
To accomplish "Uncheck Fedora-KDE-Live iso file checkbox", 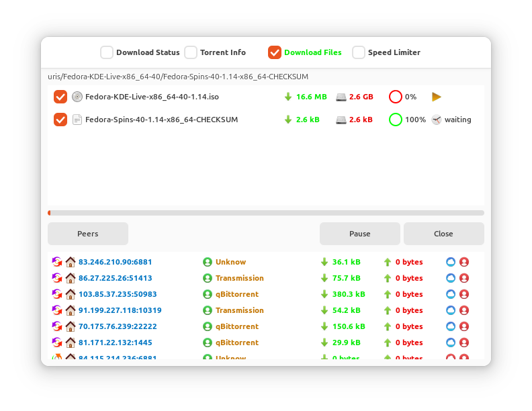I will click(60, 97).
